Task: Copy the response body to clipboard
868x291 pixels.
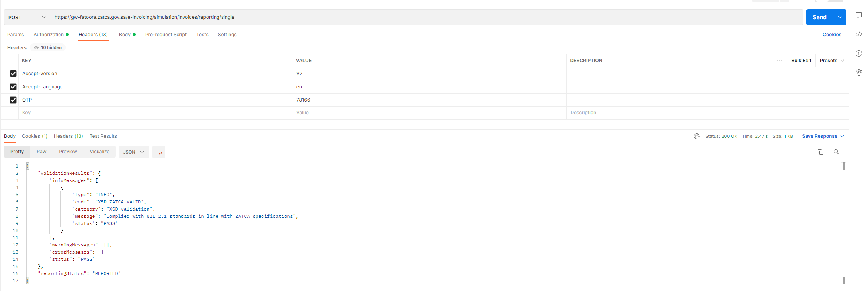Action: pos(820,152)
